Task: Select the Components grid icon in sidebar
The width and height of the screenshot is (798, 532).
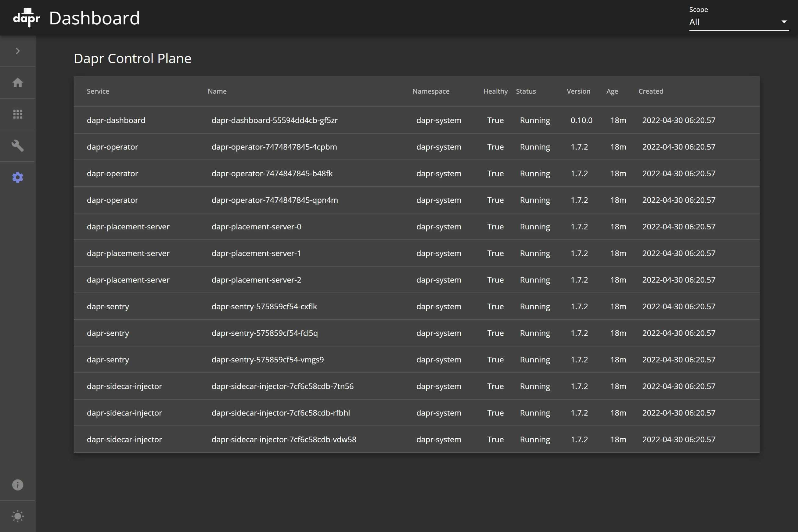Action: pyautogui.click(x=18, y=114)
